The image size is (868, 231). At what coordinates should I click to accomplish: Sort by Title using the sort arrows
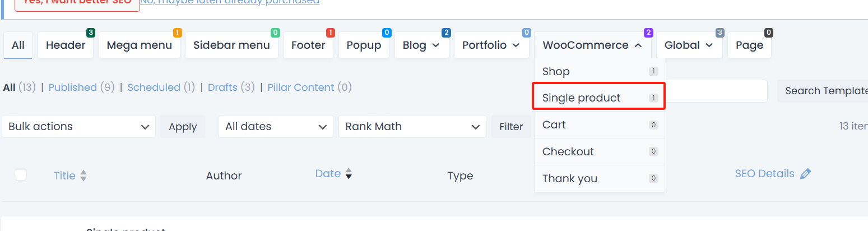(x=83, y=176)
